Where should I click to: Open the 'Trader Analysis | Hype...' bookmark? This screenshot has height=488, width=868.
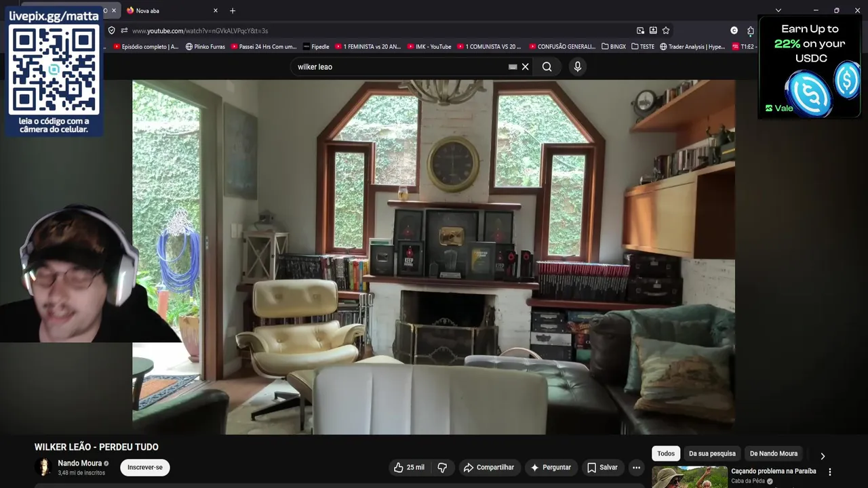[x=692, y=47]
